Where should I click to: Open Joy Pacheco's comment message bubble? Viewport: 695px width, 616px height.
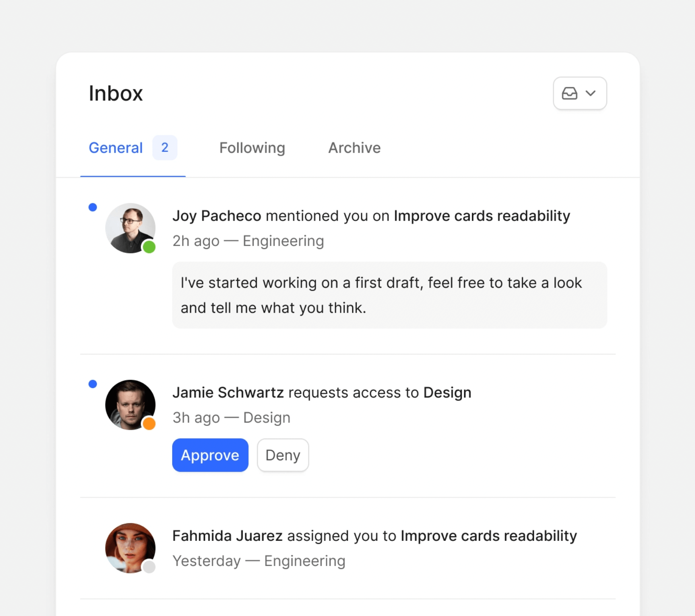click(x=389, y=295)
